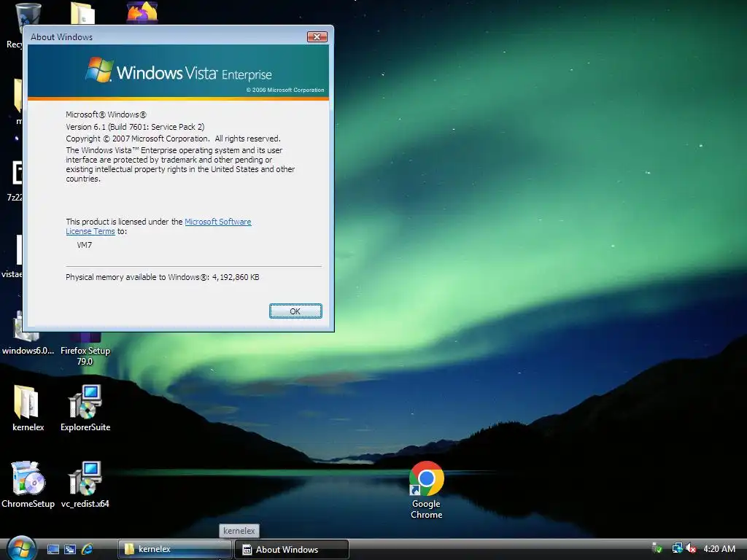Click the 'Microsoft® Windows®' text line
Screen dimensions: 747x560
(x=107, y=114)
